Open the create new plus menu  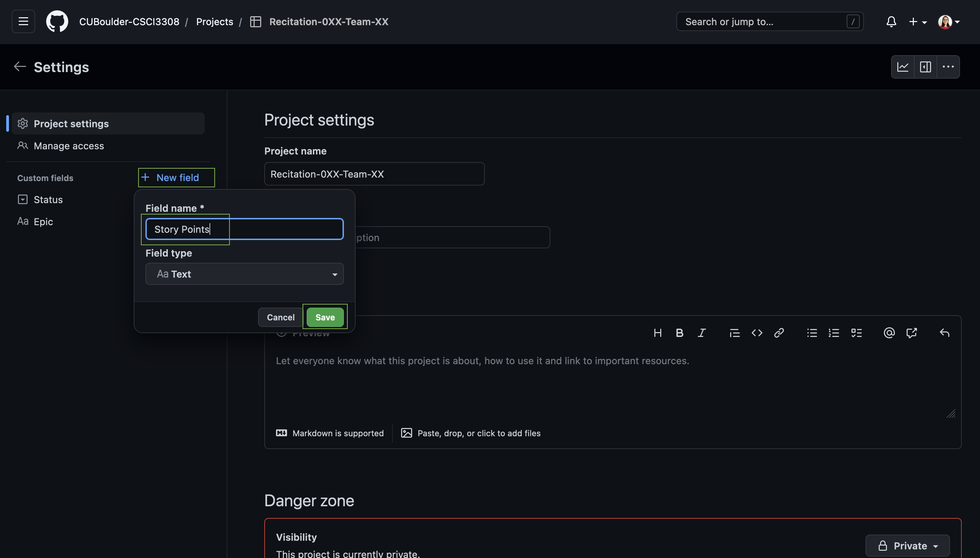(918, 21)
